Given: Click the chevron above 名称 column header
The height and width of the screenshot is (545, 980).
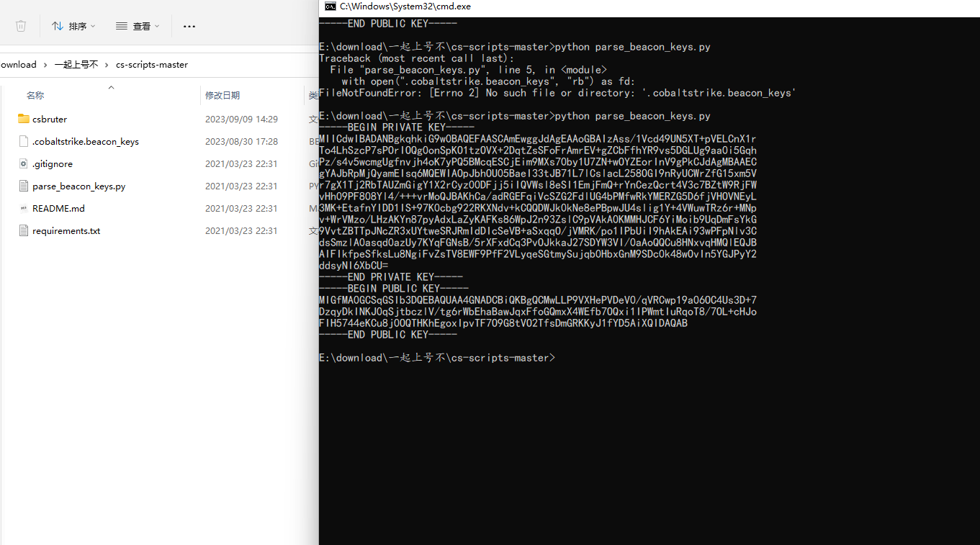Looking at the screenshot, I should click(x=111, y=87).
